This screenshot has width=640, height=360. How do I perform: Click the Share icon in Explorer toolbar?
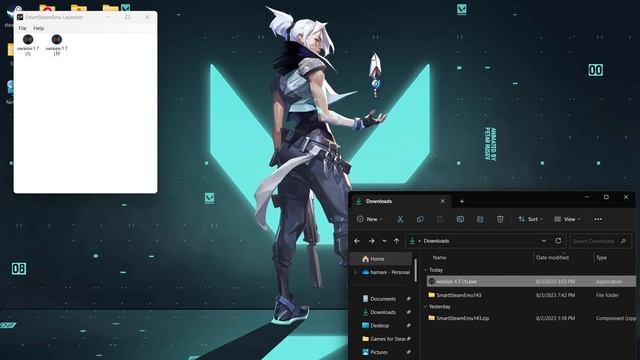pyautogui.click(x=480, y=219)
